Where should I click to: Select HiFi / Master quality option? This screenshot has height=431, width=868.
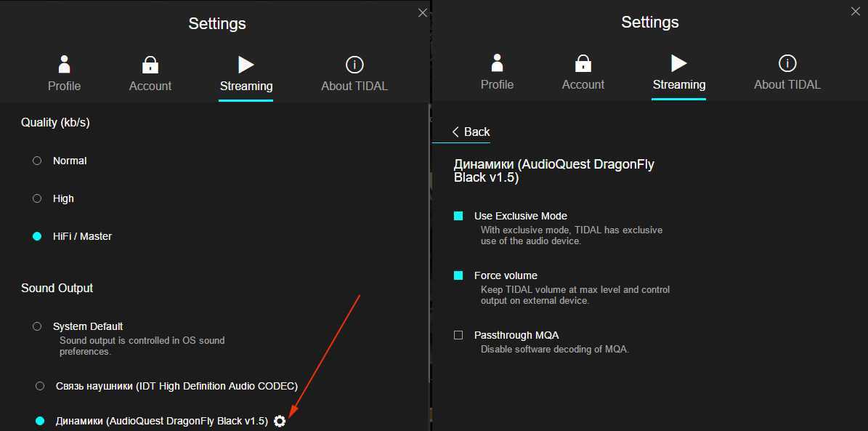[x=37, y=236]
